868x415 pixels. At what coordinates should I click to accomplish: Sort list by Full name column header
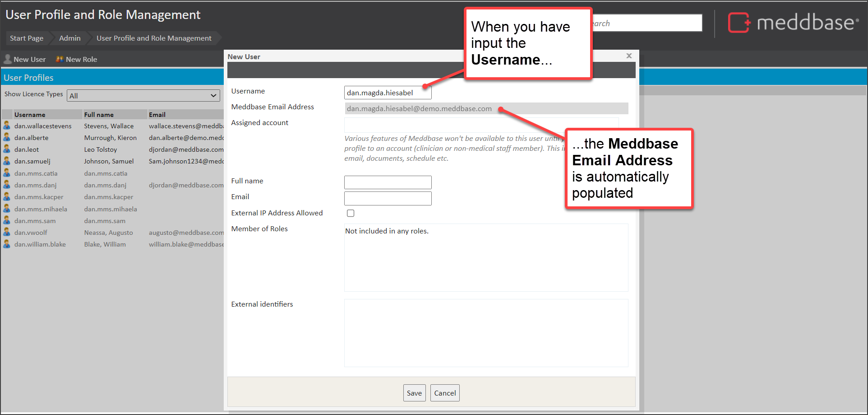[99, 115]
